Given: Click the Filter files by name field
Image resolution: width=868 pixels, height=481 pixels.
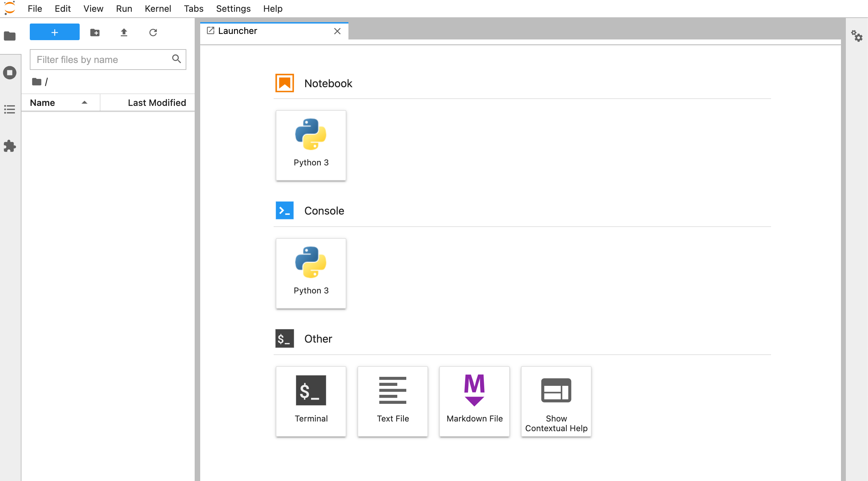Looking at the screenshot, I should coord(102,60).
